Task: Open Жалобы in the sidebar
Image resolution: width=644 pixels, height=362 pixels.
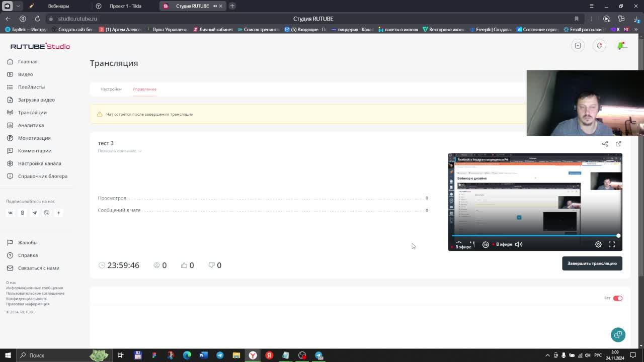Action: click(23, 242)
